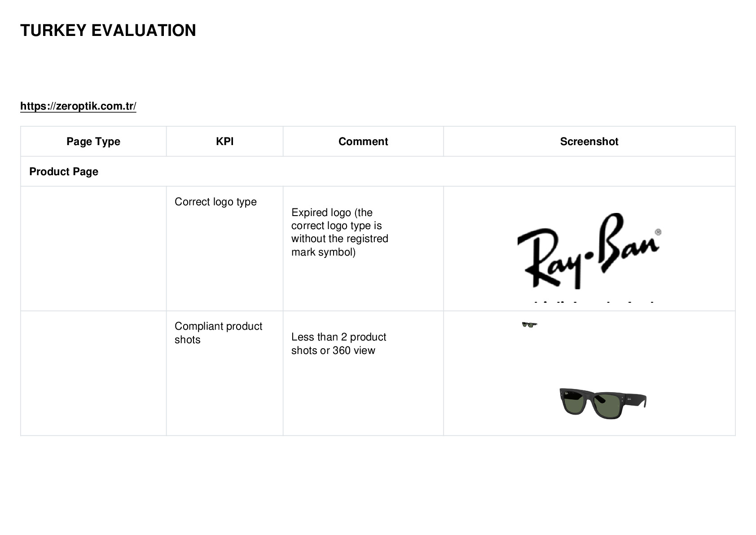Click the KPI column header
This screenshot has width=756, height=535.
[x=224, y=141]
